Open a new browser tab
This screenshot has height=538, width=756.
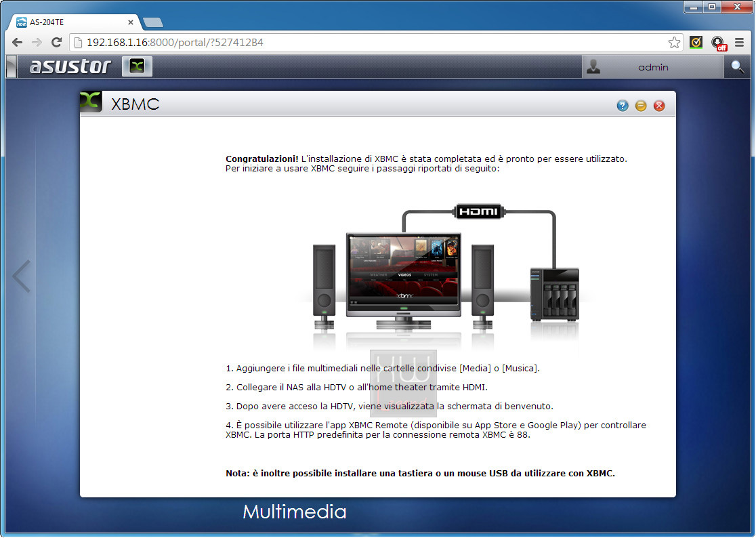(153, 22)
